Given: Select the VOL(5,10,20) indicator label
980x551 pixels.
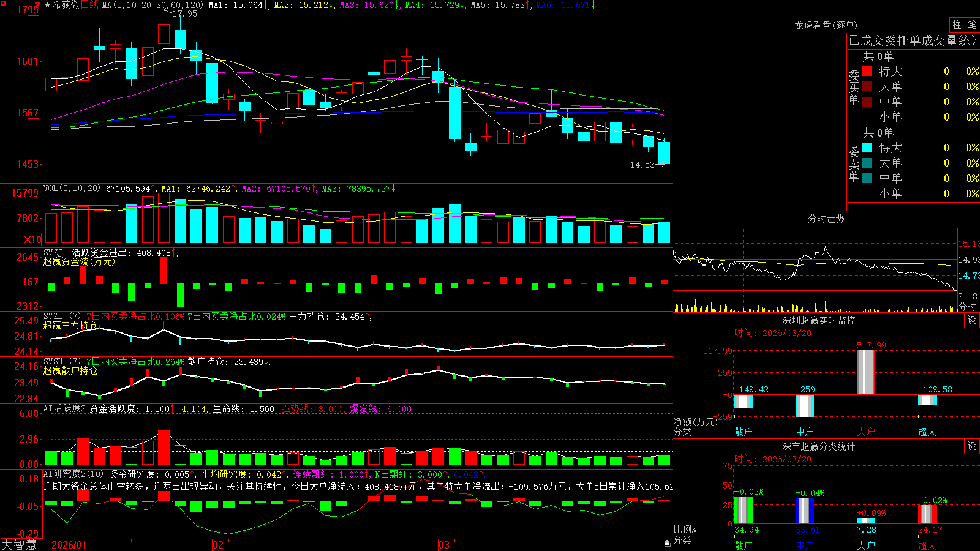Looking at the screenshot, I should (72, 188).
